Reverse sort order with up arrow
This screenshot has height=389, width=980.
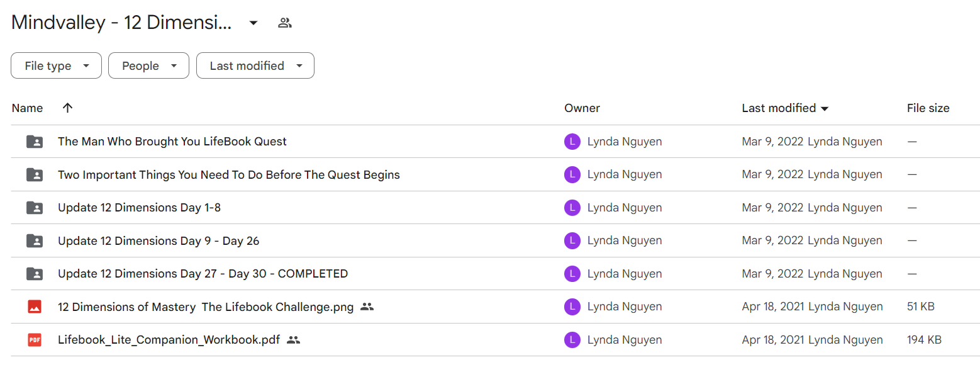[x=68, y=108]
